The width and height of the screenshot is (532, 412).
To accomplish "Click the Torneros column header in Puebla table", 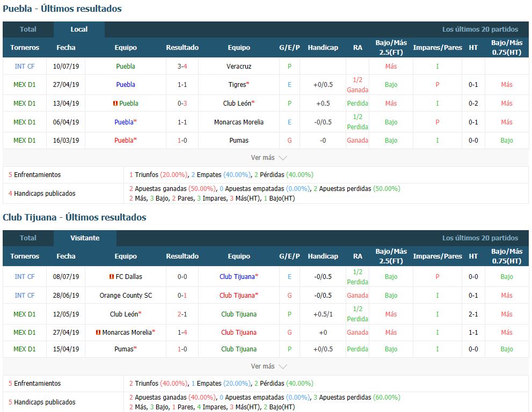I will [25, 47].
